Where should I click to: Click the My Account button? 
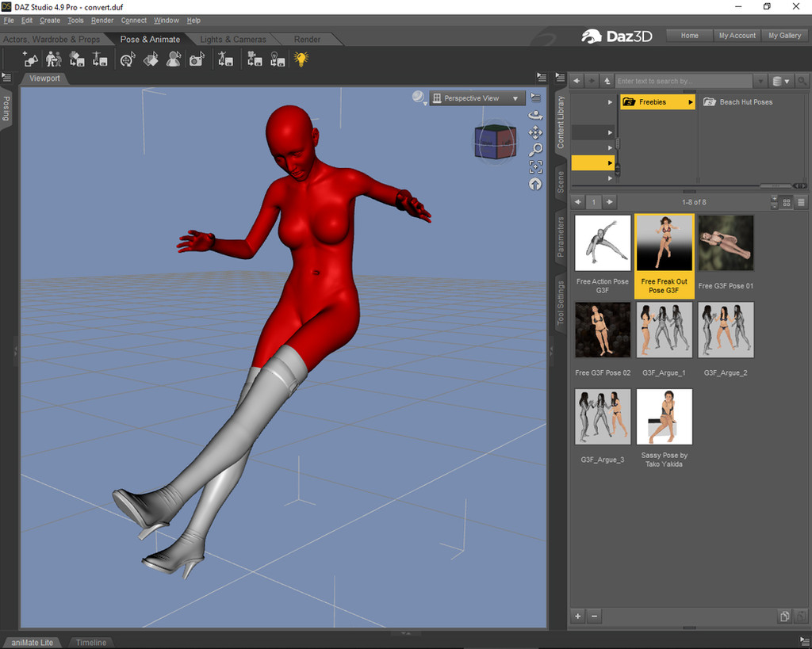click(x=737, y=36)
